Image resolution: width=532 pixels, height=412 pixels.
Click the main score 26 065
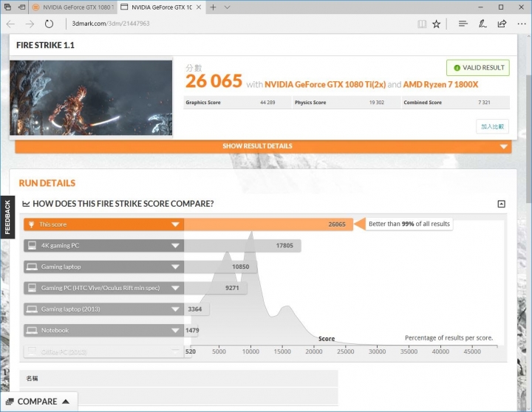click(214, 81)
